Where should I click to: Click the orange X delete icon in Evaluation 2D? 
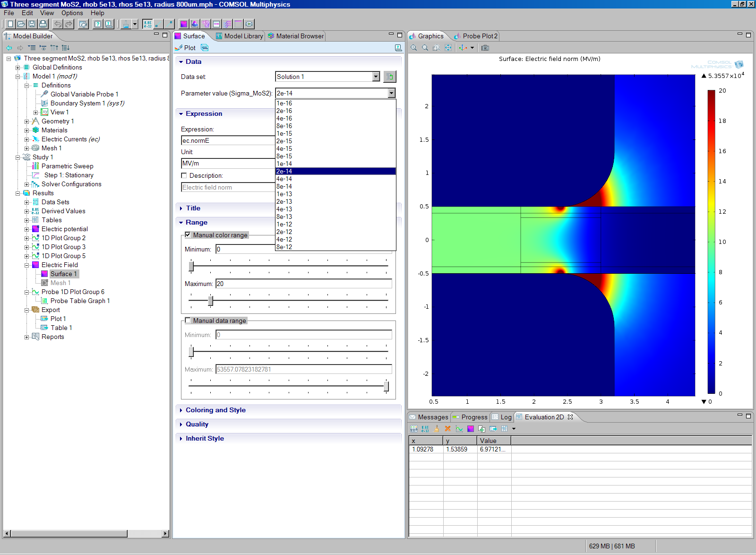447,429
